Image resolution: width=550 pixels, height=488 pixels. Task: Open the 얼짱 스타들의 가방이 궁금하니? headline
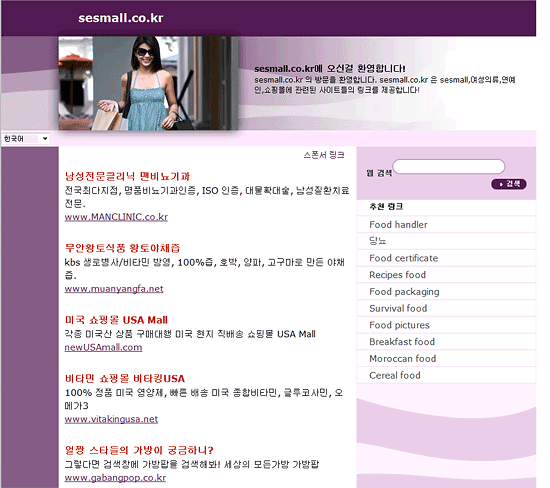(139, 450)
